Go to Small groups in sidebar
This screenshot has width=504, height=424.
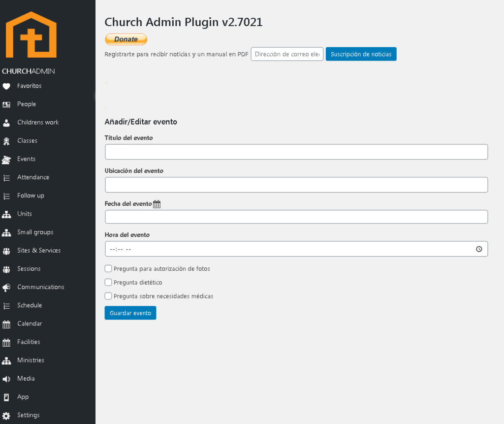(x=35, y=232)
